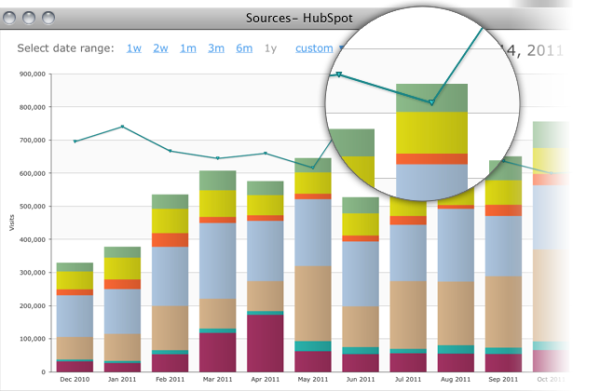Select the May 2011 tan bar segment
The height and width of the screenshot is (391, 600).
point(313,303)
